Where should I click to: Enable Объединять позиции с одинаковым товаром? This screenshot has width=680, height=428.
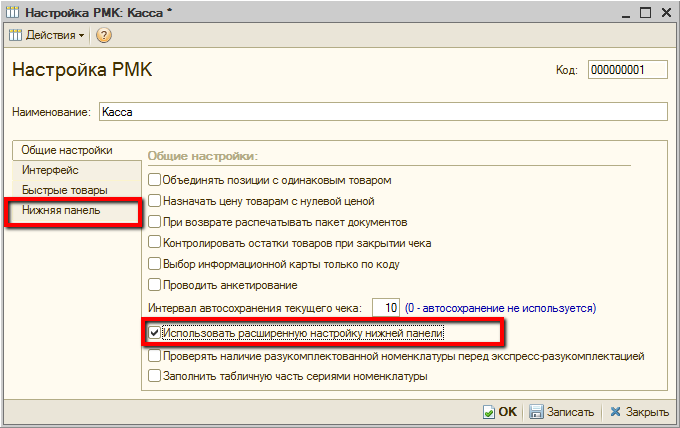154,180
